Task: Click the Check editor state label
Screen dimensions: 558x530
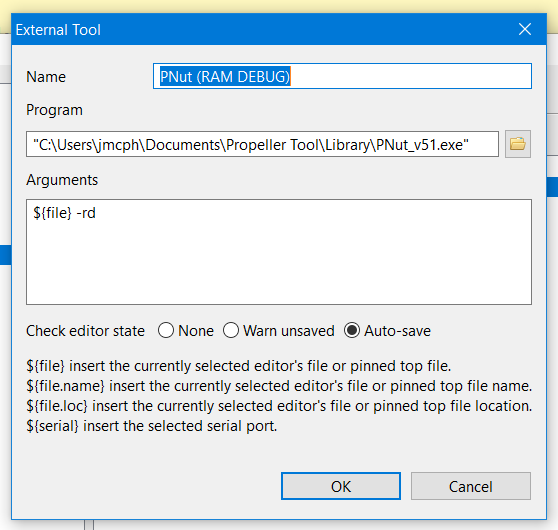Action: (x=85, y=331)
